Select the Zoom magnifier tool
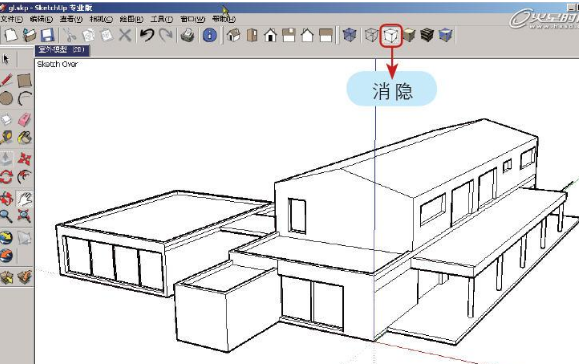 click(6, 216)
